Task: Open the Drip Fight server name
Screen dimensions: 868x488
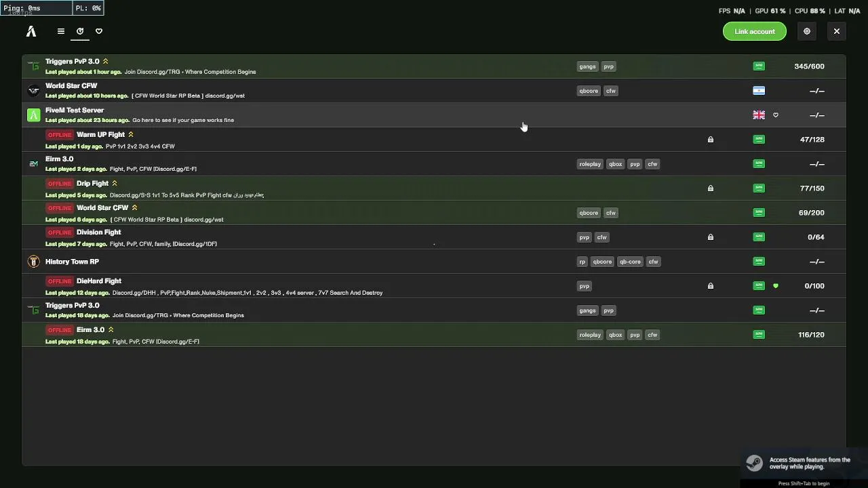Action: pyautogui.click(x=92, y=184)
